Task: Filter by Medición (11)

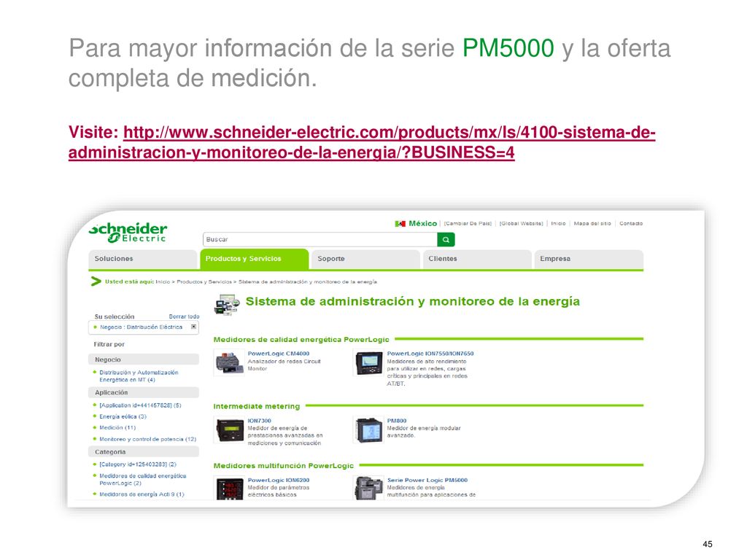Action: (x=117, y=427)
